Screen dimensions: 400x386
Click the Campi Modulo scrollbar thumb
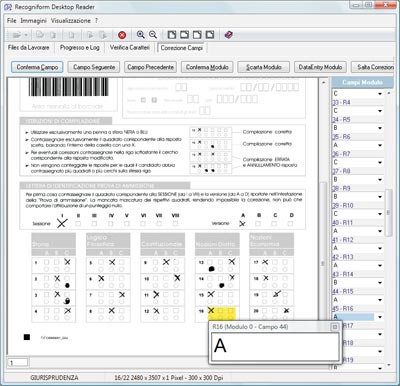tap(389, 212)
